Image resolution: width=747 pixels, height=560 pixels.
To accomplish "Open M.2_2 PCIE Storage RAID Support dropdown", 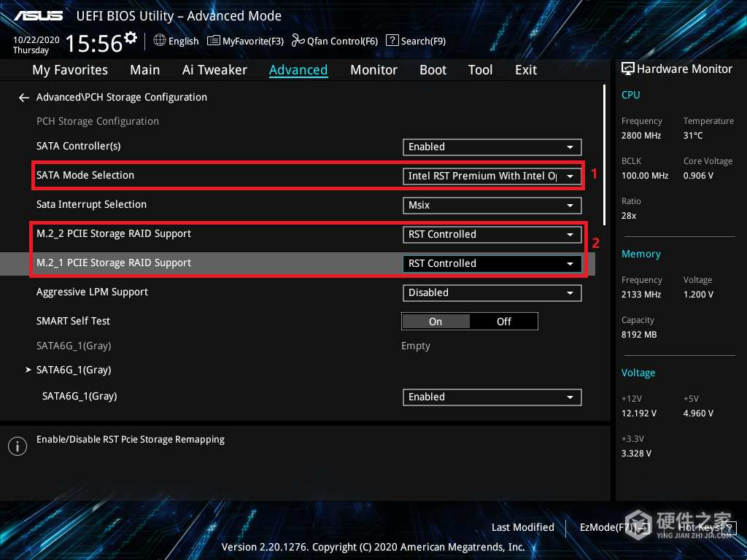I will tap(492, 234).
